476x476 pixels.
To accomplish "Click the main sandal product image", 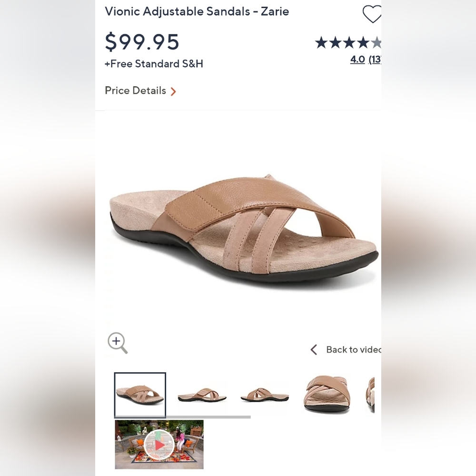I will coord(243,228).
